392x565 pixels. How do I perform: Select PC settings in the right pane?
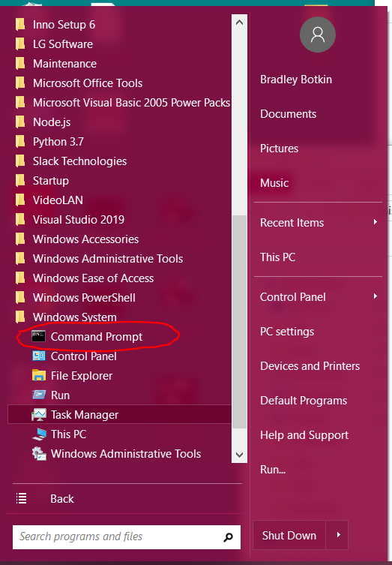pos(287,331)
